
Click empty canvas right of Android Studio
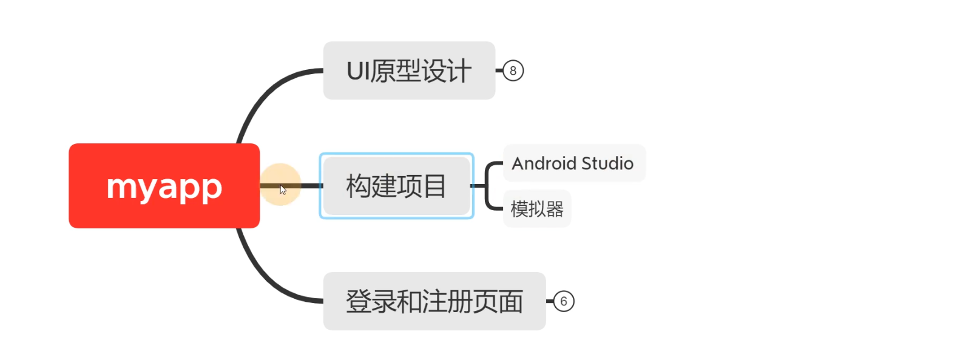click(789, 163)
